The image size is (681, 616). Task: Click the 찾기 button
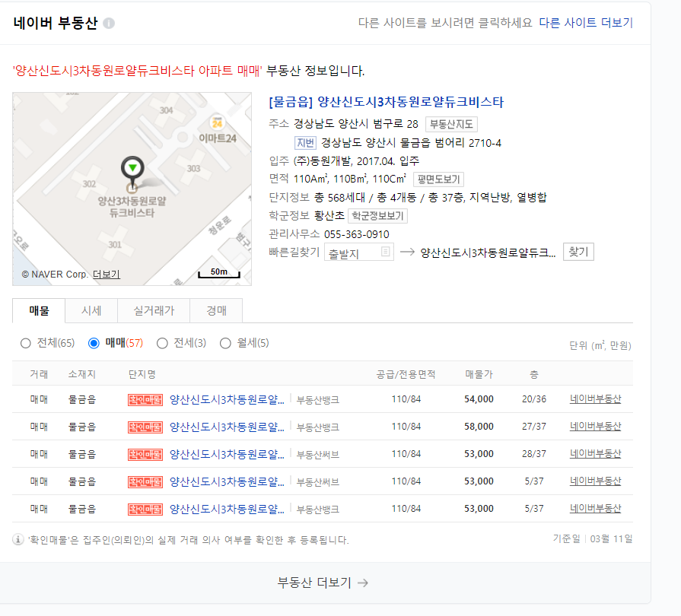click(578, 252)
